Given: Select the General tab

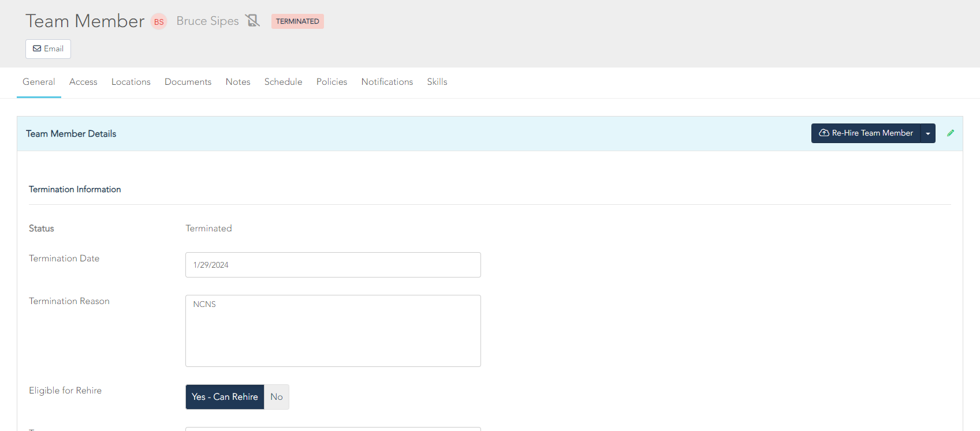Looking at the screenshot, I should [x=39, y=82].
